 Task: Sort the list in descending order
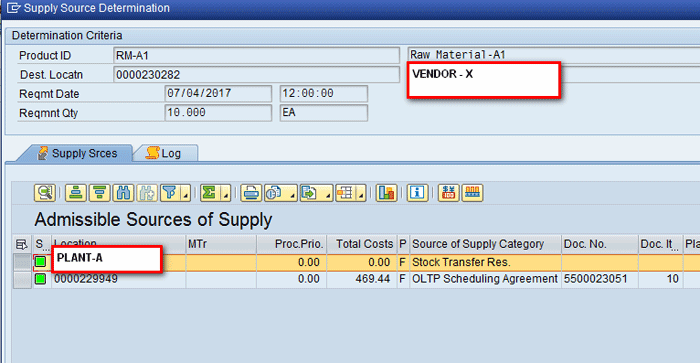click(x=100, y=193)
